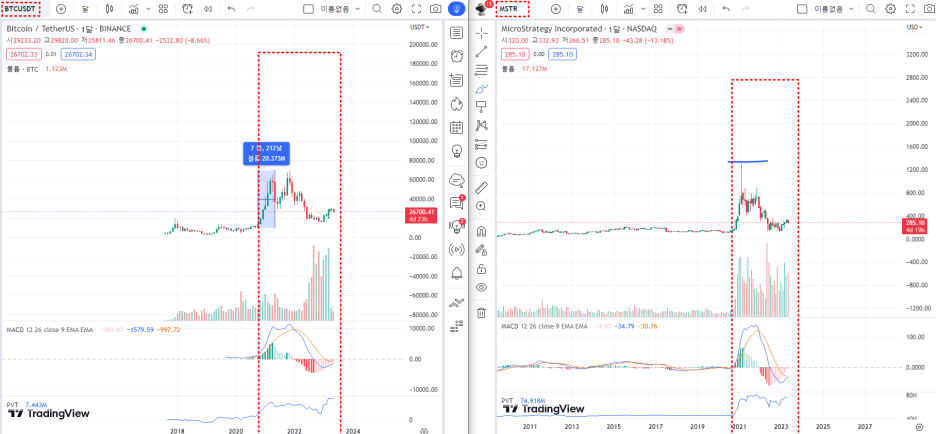Expand indicator favorites arrow on MSTR chart

point(643,9)
